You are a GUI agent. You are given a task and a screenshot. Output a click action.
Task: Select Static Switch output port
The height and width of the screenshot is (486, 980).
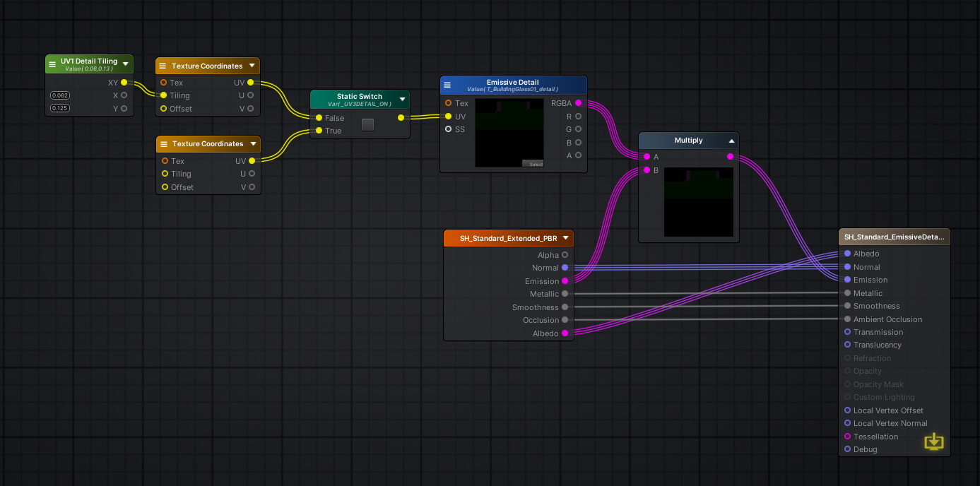tap(401, 118)
